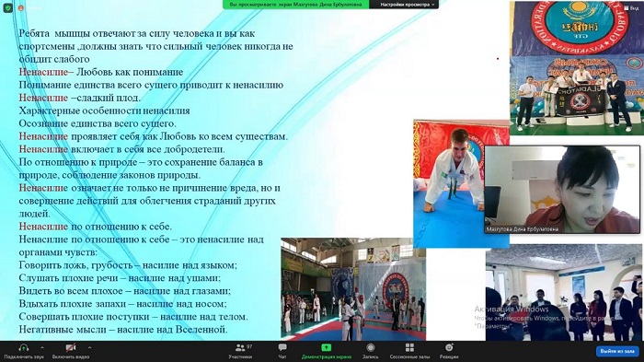This screenshot has width=644, height=362.
Task: Click the green screen-sharing notification banner
Action: click(x=295, y=5)
